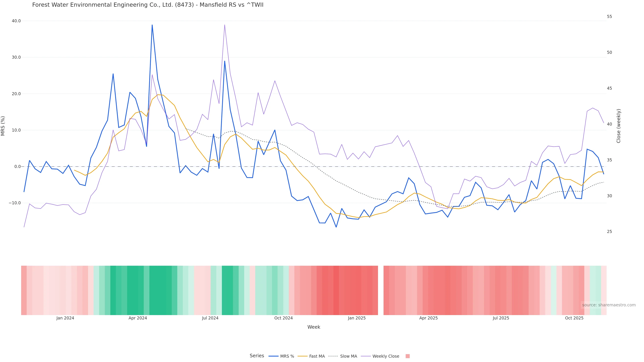Click the chart title text

tap(148, 5)
